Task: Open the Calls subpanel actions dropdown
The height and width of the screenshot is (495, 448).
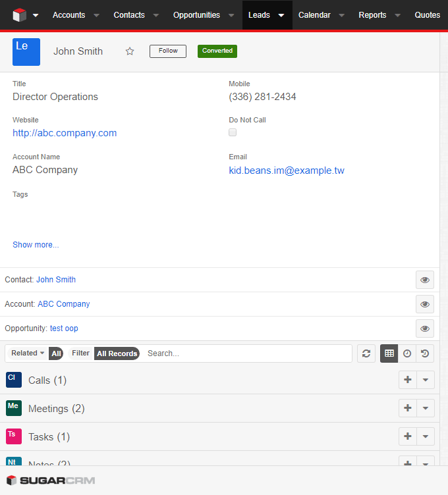Action: tap(426, 380)
